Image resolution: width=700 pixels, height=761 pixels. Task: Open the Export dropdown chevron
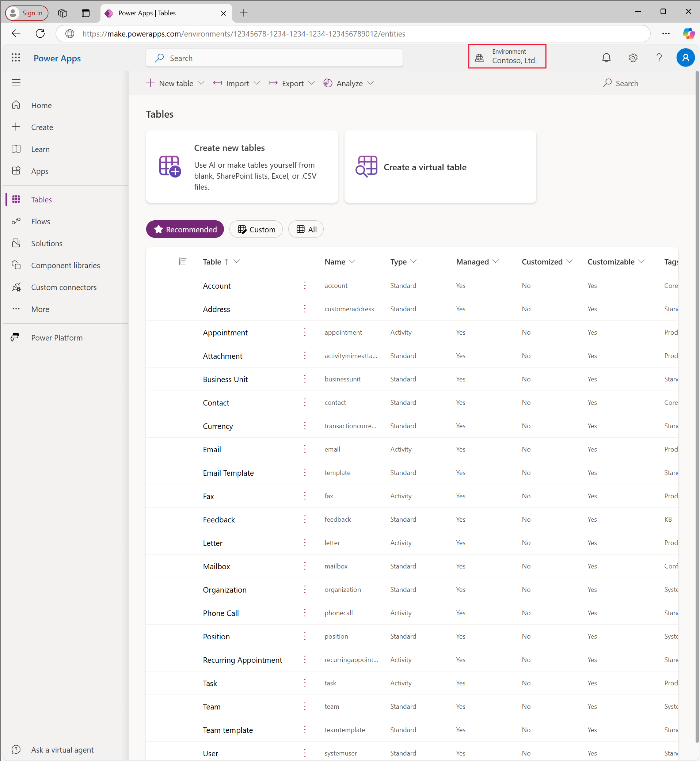[x=312, y=83]
